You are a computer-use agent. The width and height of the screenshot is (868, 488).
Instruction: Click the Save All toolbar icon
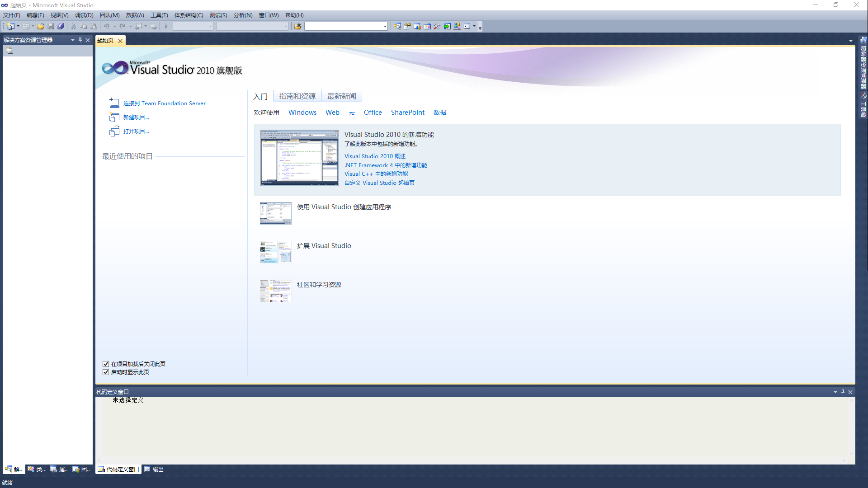click(61, 26)
